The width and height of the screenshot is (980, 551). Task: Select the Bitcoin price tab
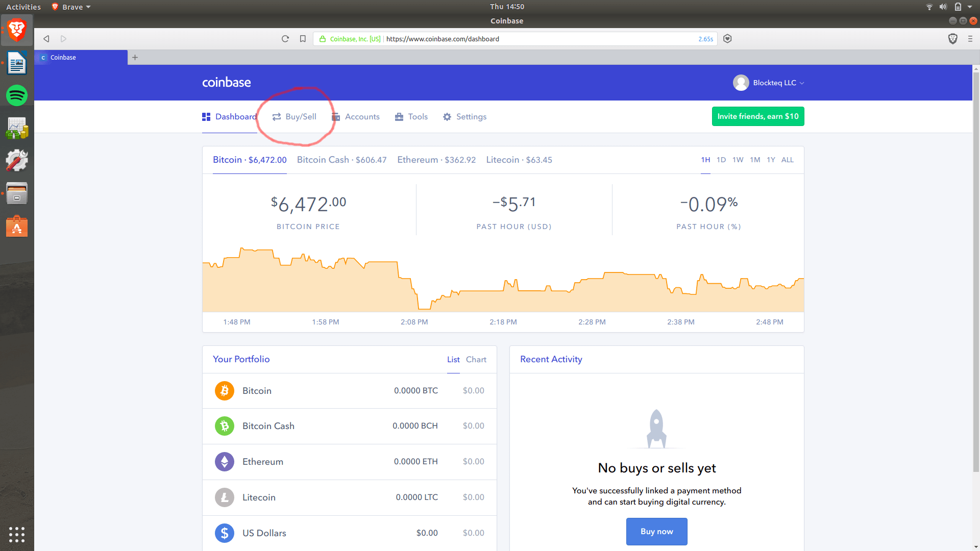coord(250,160)
